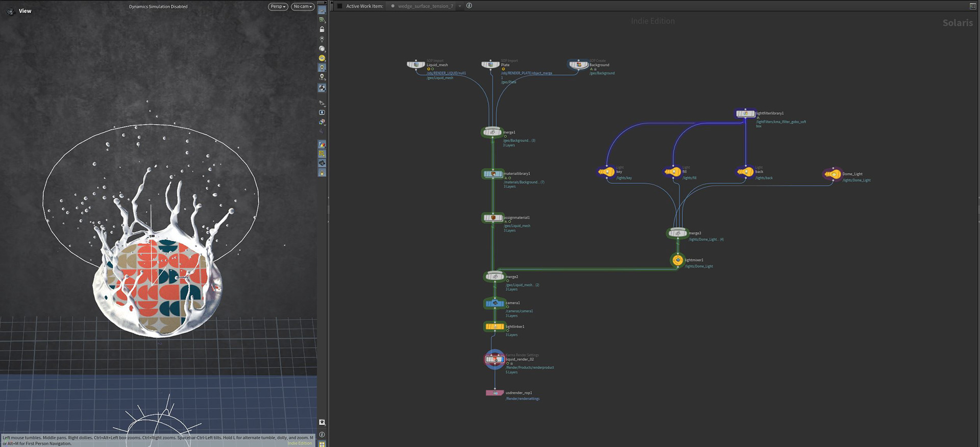The image size is (980, 447).
Task: Select the usdrender_rop1 node
Action: pos(494,393)
